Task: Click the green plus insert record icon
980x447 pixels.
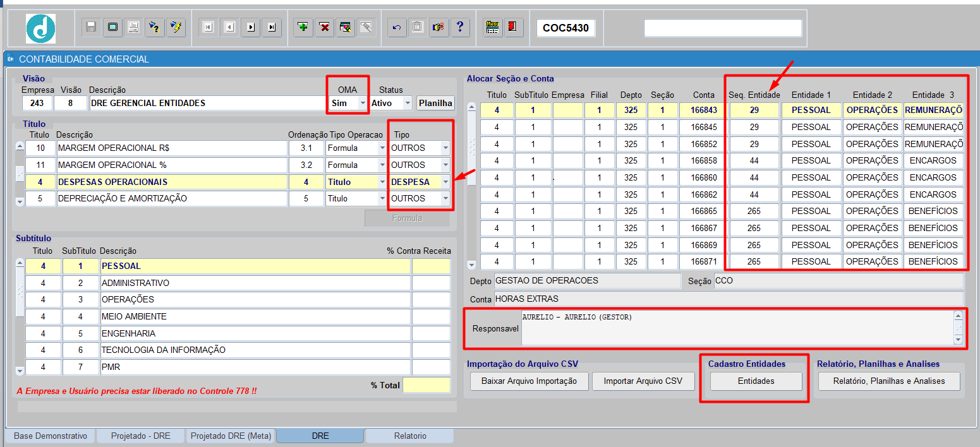Action: coord(304,27)
